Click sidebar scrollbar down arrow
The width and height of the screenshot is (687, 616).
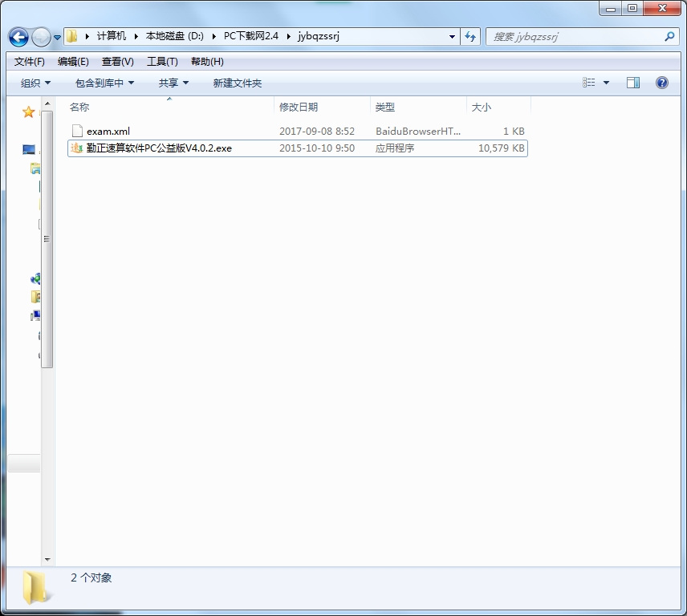coord(47,559)
